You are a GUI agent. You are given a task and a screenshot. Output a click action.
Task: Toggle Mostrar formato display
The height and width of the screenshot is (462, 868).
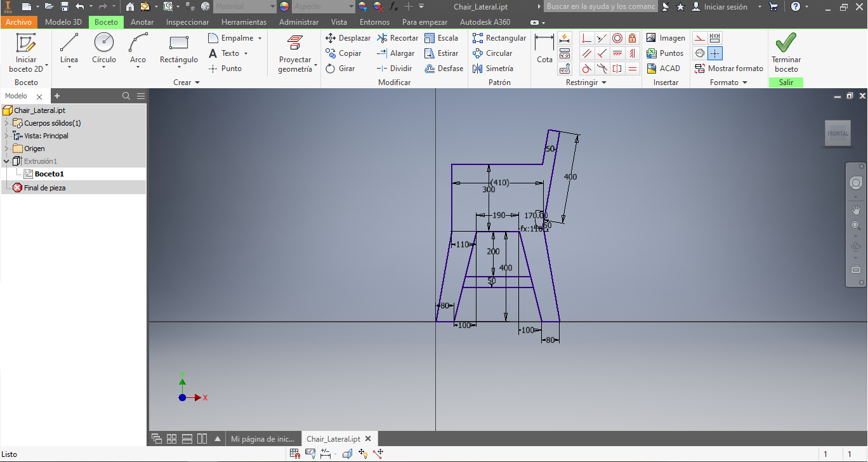(729, 69)
